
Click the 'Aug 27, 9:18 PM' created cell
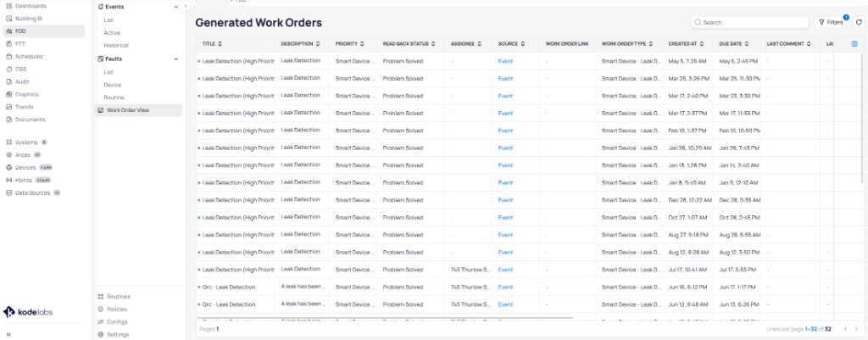pyautogui.click(x=687, y=235)
